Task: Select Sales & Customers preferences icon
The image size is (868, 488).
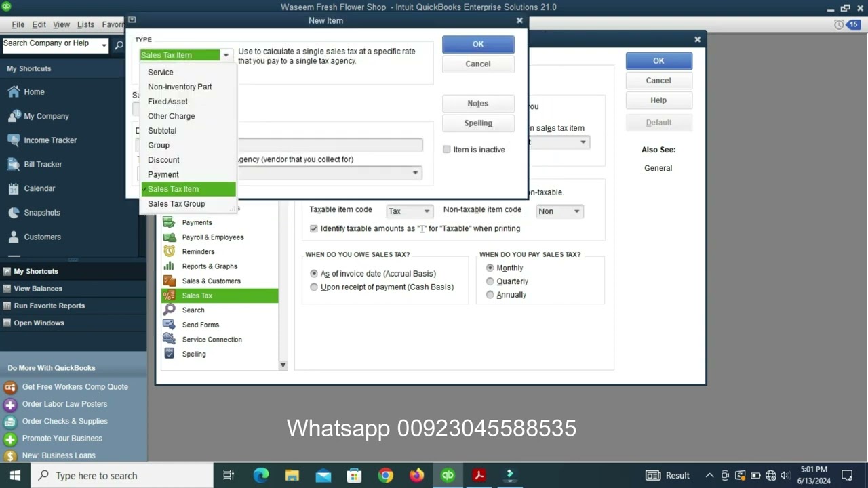Action: point(170,281)
